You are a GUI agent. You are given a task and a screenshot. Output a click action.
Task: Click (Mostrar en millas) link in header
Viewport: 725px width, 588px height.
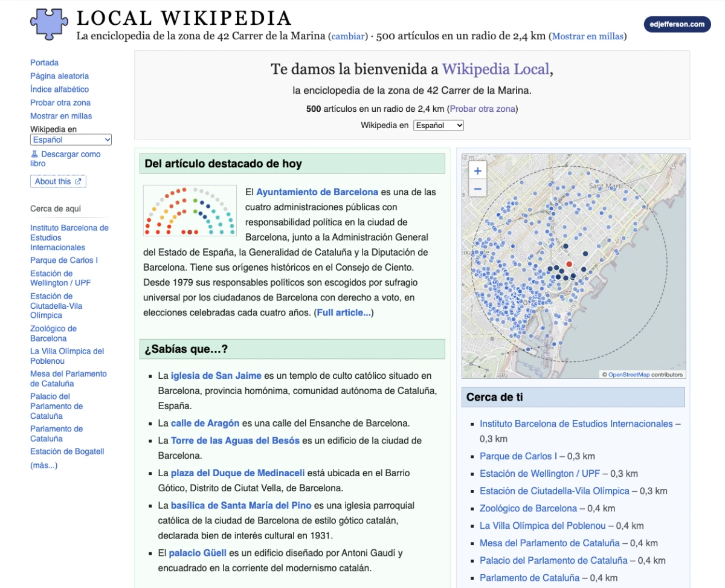tap(587, 36)
